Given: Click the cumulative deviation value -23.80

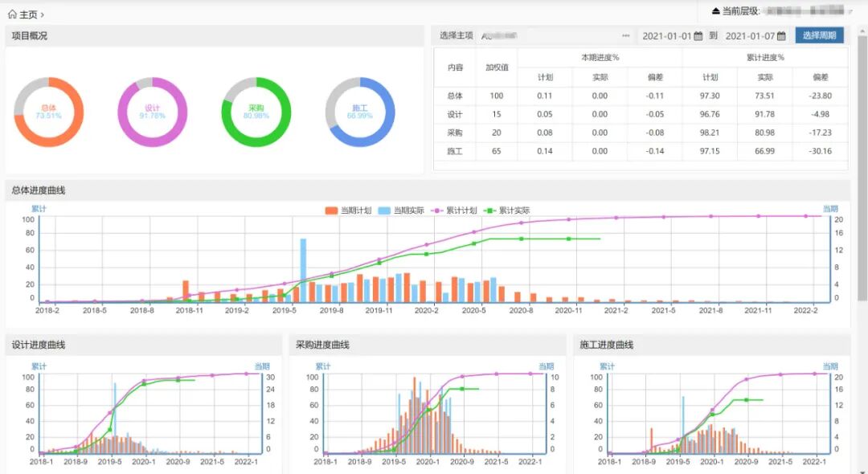Looking at the screenshot, I should [821, 96].
